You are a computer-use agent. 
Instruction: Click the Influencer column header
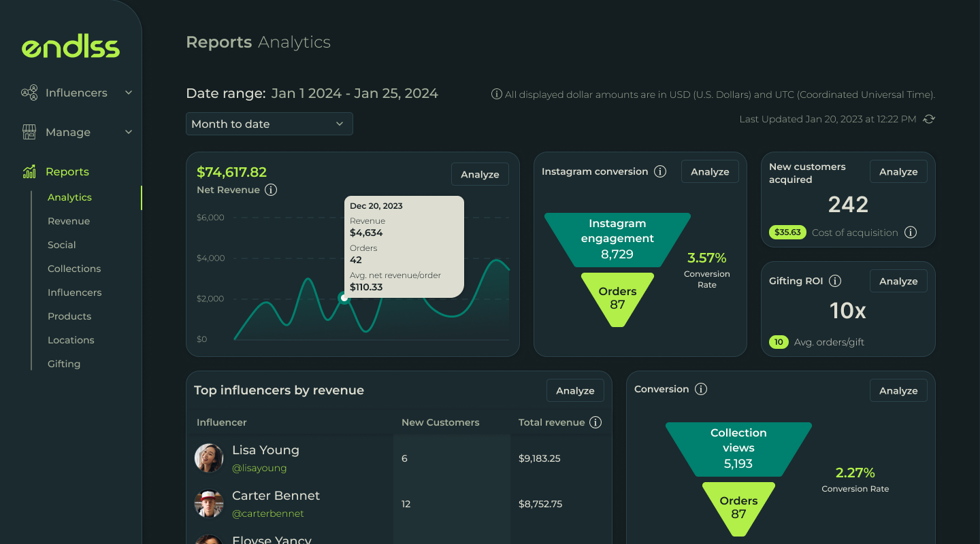(x=222, y=422)
